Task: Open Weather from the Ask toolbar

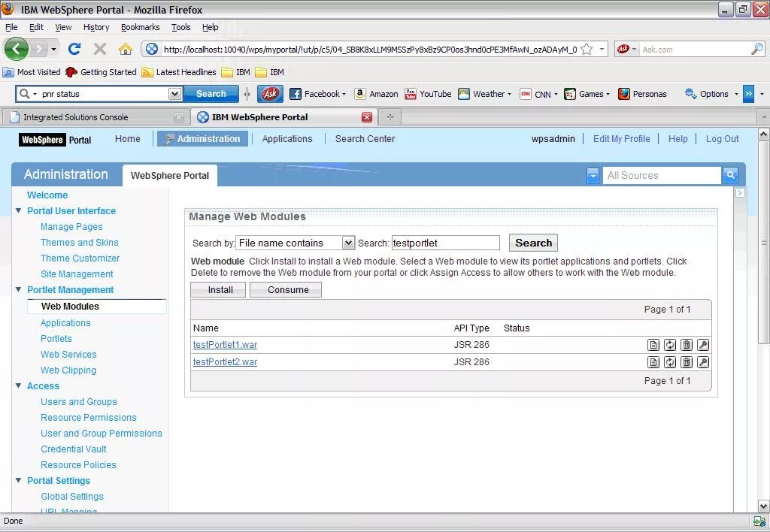Action: pos(484,94)
